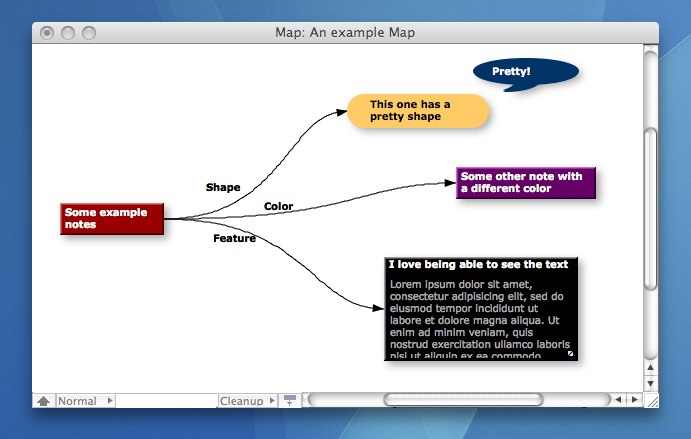Click the 'Color' link label
The image size is (691, 439).
tap(278, 207)
